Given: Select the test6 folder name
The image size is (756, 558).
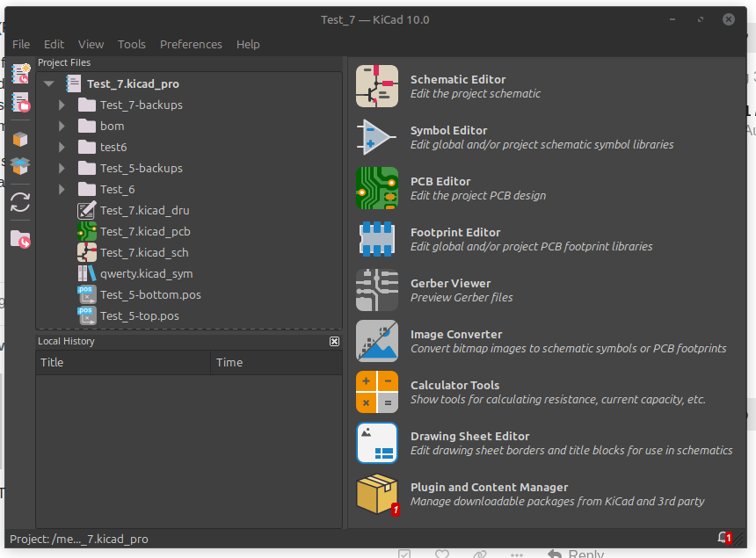Looking at the screenshot, I should [113, 148].
